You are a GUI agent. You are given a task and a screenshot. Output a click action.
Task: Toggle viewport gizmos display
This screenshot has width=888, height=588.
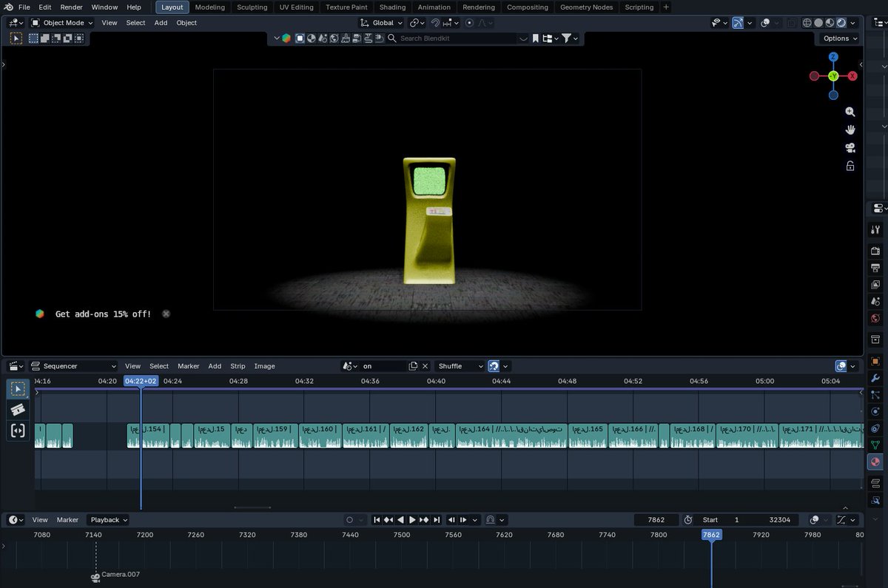738,23
